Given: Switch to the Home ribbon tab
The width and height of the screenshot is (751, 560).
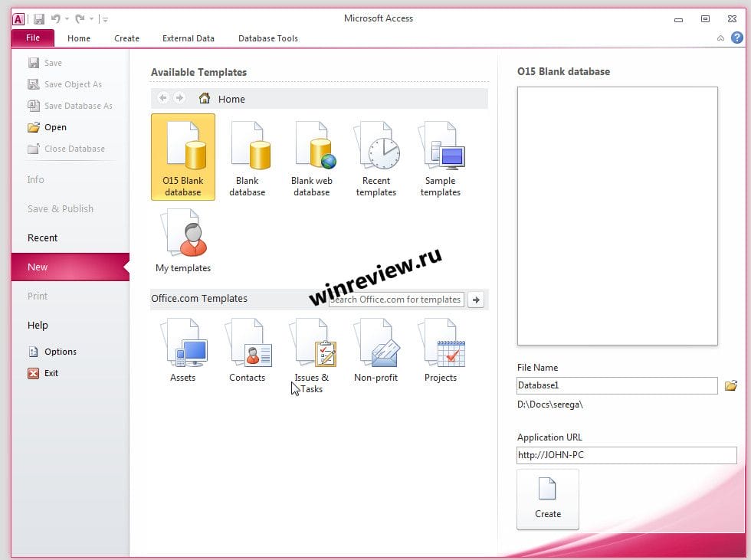Looking at the screenshot, I should (79, 38).
